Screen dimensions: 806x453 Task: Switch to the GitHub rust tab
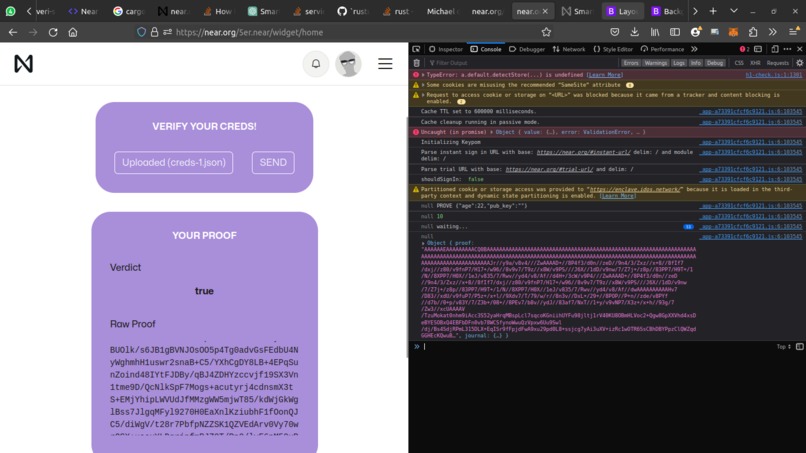point(354,11)
